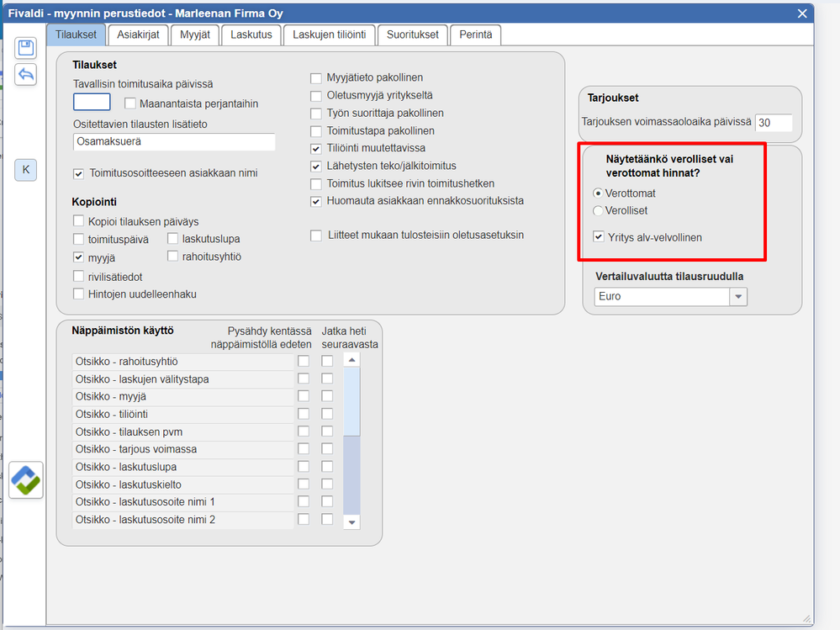Click the Tarjouksen voimassaoloaika field
Screen dimensions: 840x630
[774, 123]
